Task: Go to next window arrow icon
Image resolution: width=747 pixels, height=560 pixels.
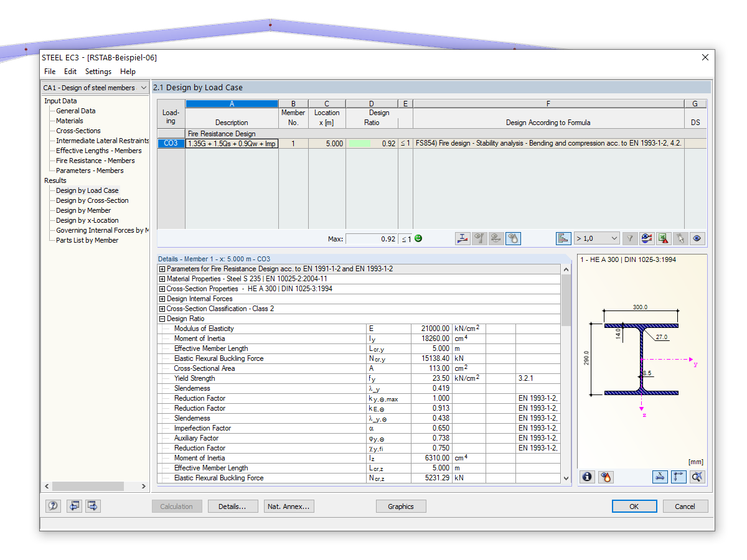Action: click(x=93, y=506)
